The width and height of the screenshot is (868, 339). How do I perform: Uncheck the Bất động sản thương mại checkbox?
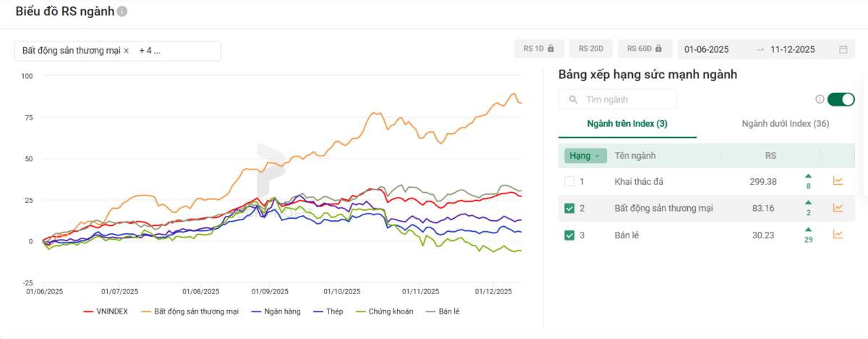click(569, 209)
